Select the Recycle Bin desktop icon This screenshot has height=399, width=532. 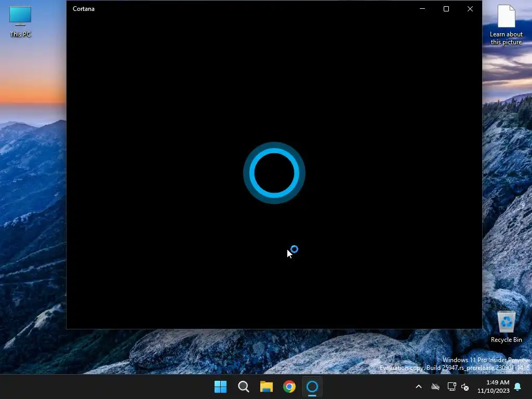[506, 327]
